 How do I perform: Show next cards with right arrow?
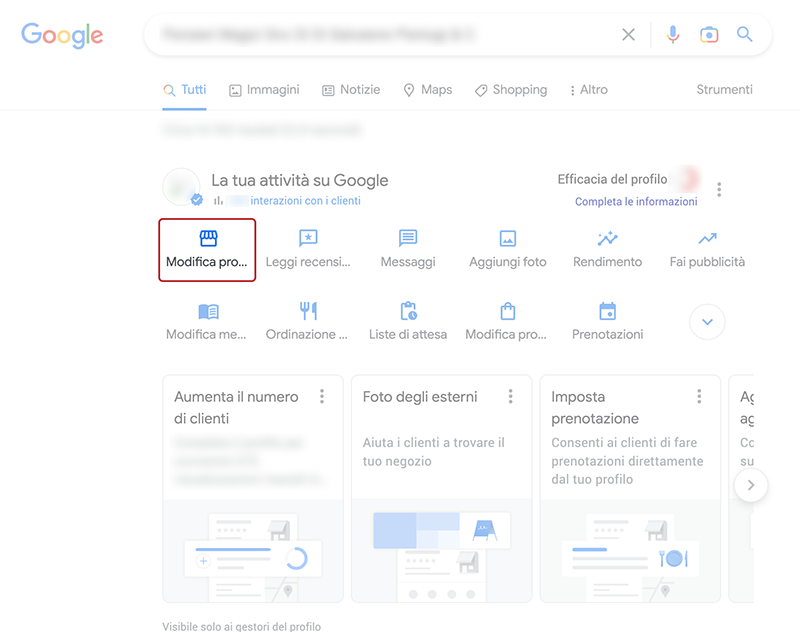tap(751, 485)
